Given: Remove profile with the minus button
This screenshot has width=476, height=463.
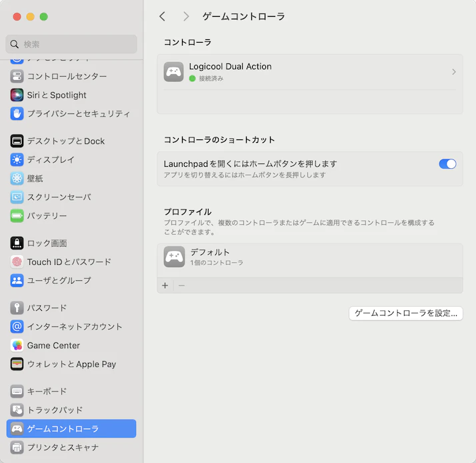Looking at the screenshot, I should 181,286.
